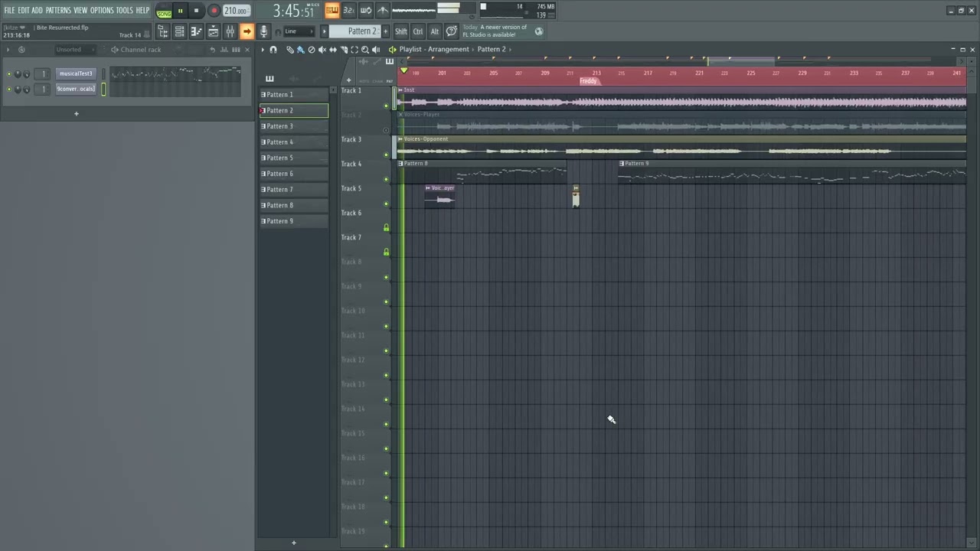
Task: Toggle the metronome/pattern display icon
Action: pos(332,10)
